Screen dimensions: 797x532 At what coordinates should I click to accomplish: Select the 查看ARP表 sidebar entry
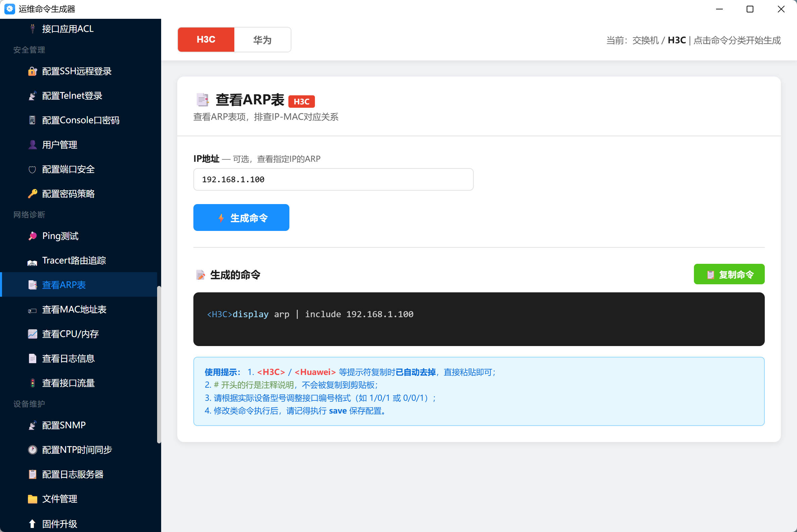pos(79,285)
